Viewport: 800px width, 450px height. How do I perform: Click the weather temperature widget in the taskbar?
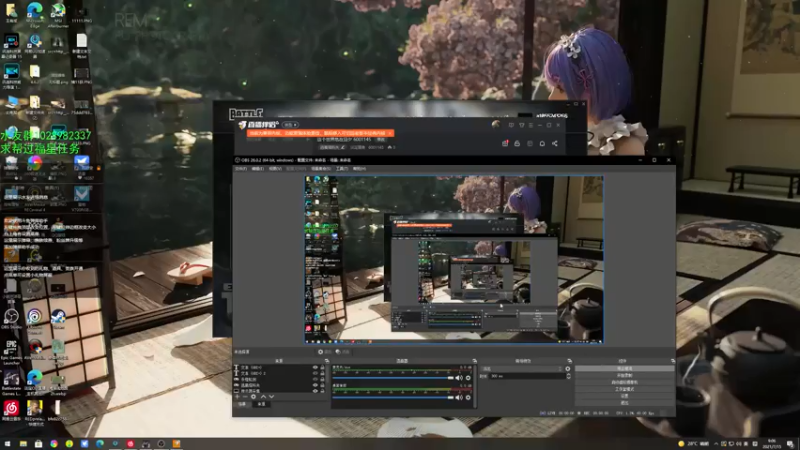(694, 444)
